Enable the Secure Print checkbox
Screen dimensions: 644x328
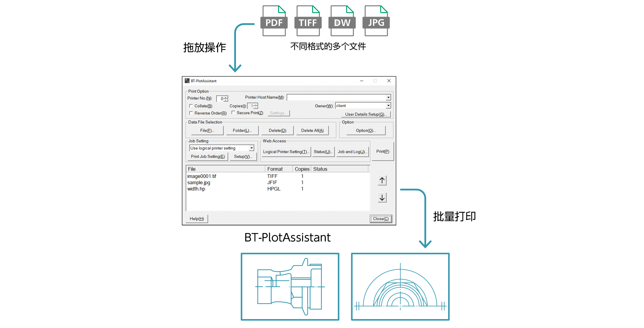233,113
